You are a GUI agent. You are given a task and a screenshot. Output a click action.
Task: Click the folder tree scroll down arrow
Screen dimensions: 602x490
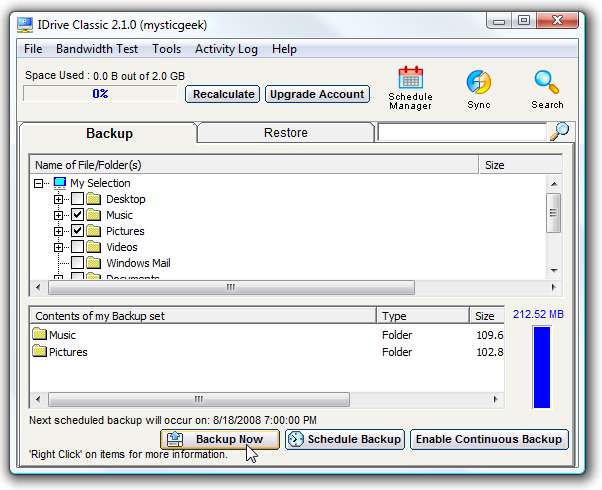click(x=553, y=270)
